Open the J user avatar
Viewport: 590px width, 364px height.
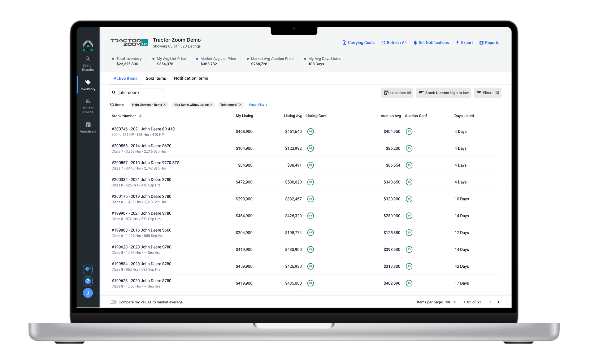pos(88,293)
